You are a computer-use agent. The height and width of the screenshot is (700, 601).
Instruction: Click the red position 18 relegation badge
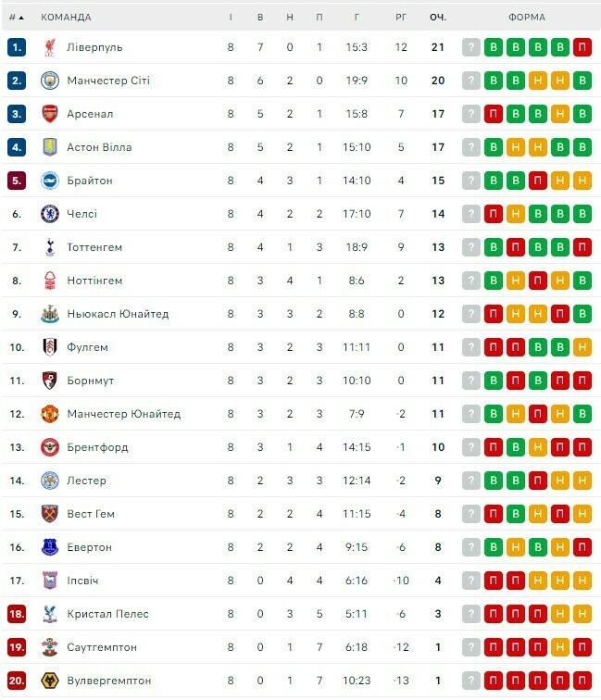click(x=17, y=614)
